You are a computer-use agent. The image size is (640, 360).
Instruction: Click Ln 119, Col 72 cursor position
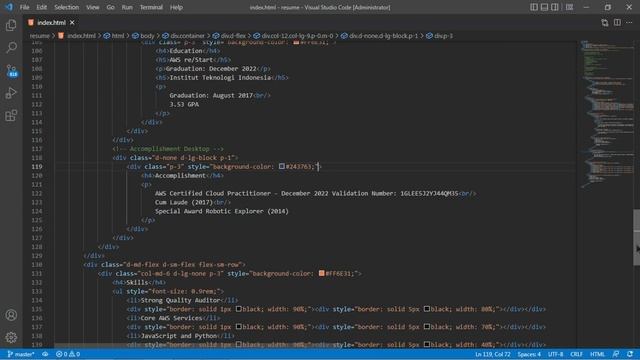(493, 354)
